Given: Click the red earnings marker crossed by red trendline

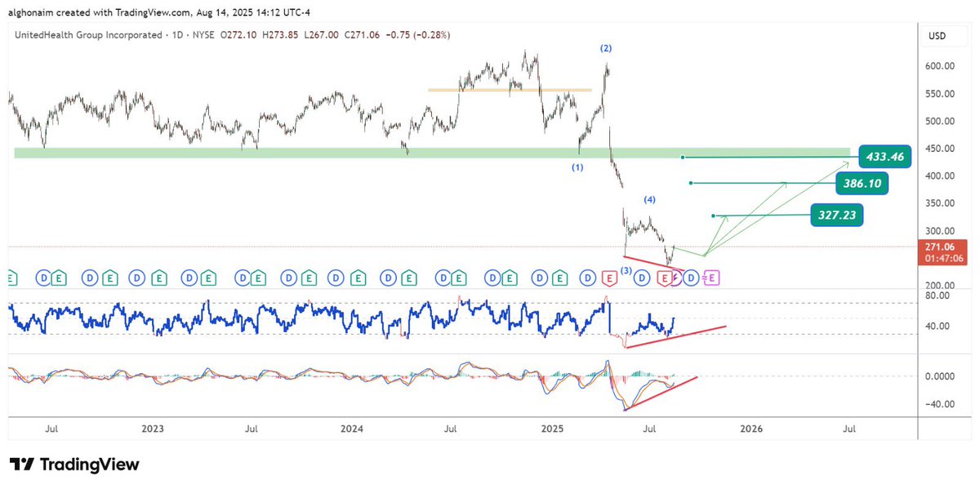Looking at the screenshot, I should [x=665, y=278].
